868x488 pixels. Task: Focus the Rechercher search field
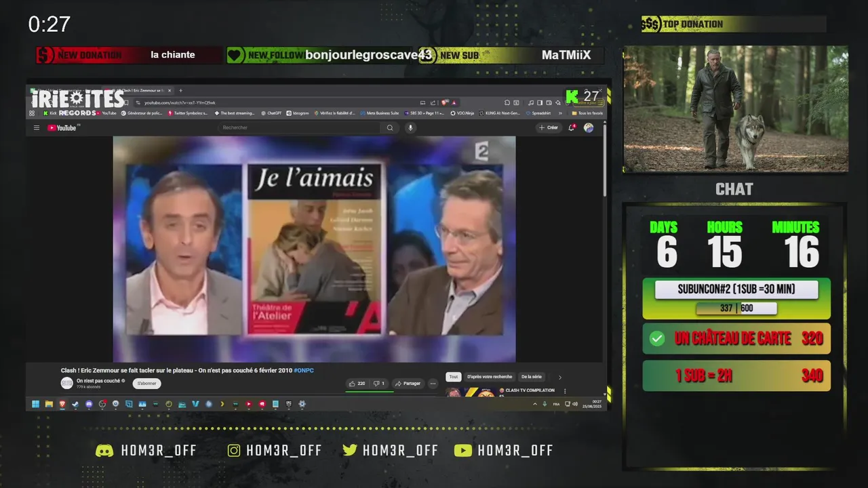[x=298, y=127]
